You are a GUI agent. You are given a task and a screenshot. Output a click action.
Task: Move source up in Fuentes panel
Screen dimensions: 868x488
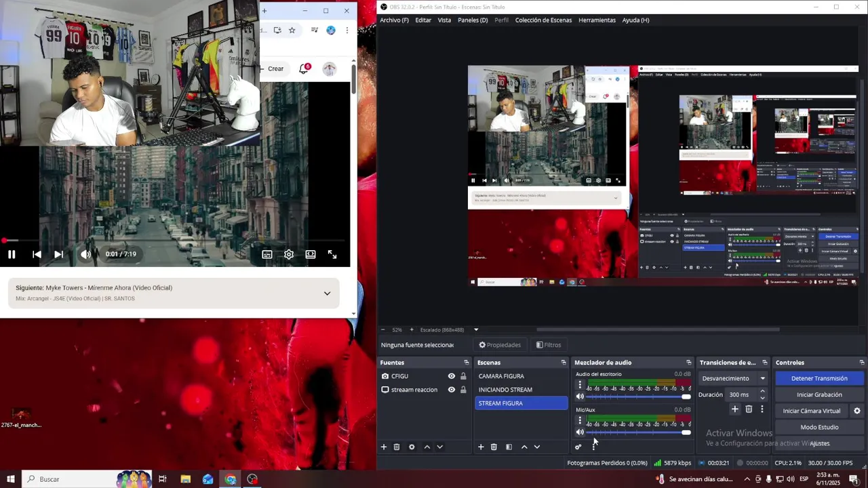click(x=427, y=447)
